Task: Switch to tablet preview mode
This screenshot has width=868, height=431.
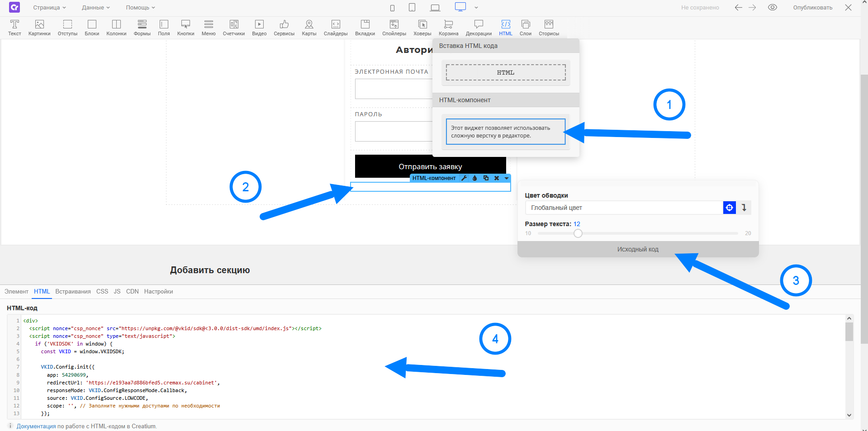Action: [412, 7]
